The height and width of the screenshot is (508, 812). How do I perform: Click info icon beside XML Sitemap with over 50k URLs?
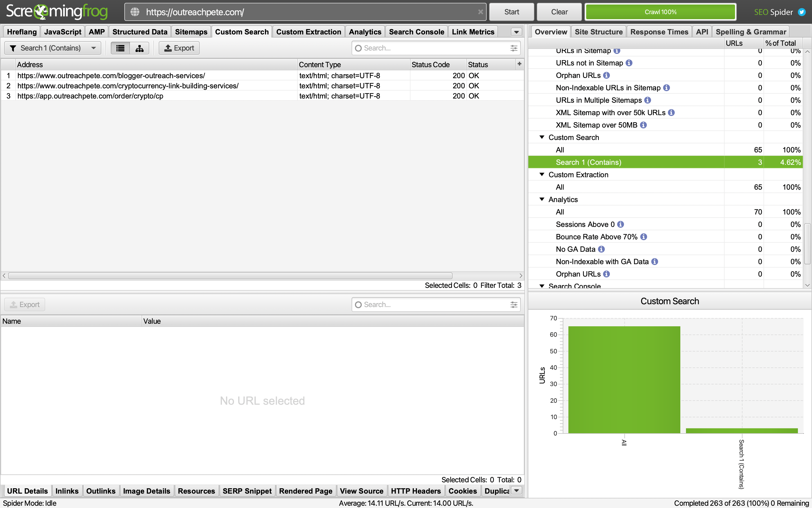point(671,113)
